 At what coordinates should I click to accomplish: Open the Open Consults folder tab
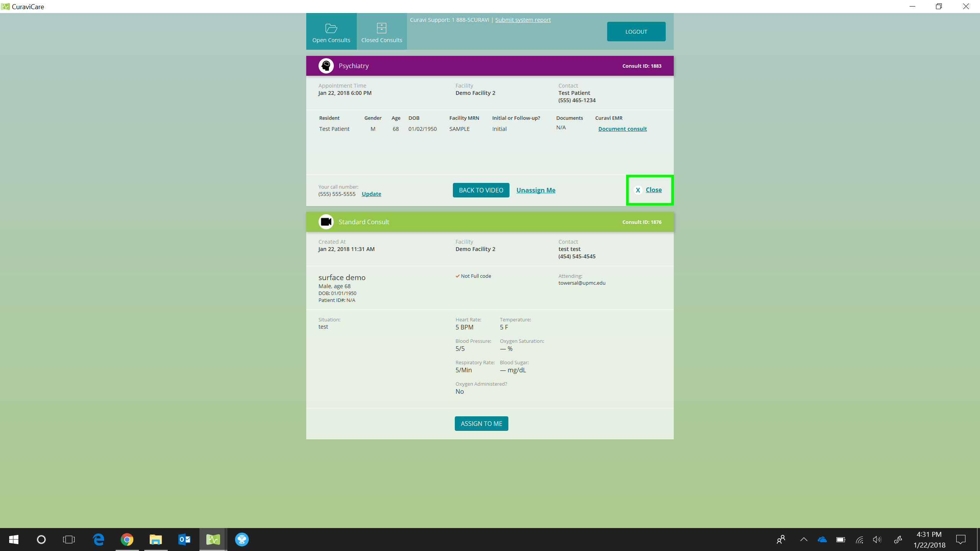coord(331,32)
